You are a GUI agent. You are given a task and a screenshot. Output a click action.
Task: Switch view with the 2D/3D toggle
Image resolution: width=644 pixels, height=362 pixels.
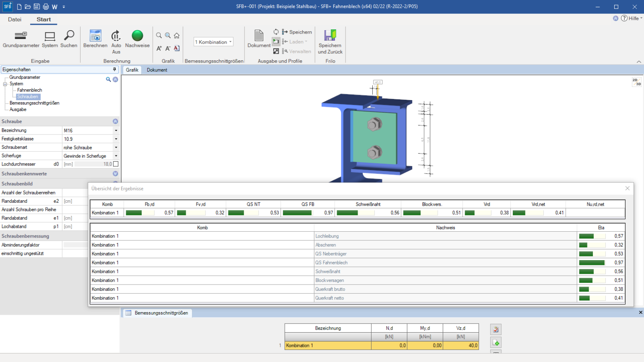[636, 82]
